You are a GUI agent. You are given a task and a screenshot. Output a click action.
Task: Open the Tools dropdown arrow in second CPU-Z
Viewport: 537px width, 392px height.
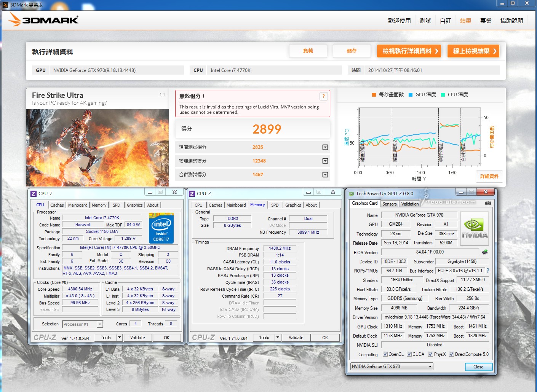click(x=278, y=338)
